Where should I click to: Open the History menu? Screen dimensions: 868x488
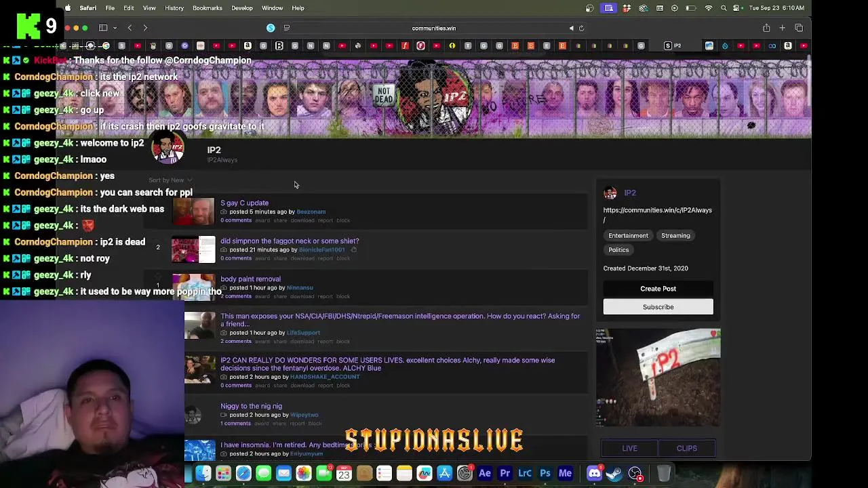coord(174,8)
